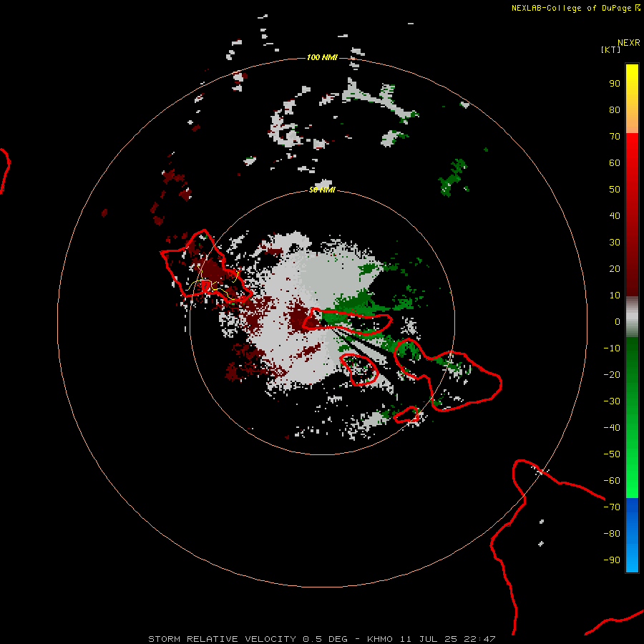Screen dimensions: 644x644
Task: Click the -30 value on the velocity scale
Action: 612,401
